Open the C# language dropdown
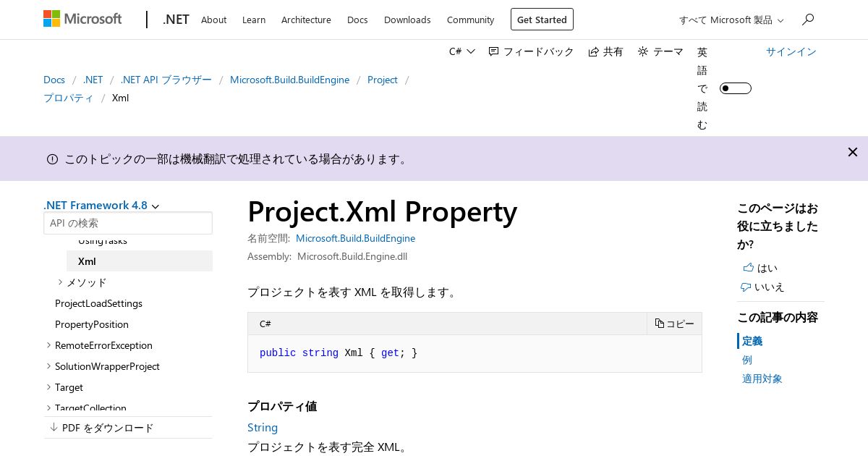868x456 pixels. click(x=462, y=51)
